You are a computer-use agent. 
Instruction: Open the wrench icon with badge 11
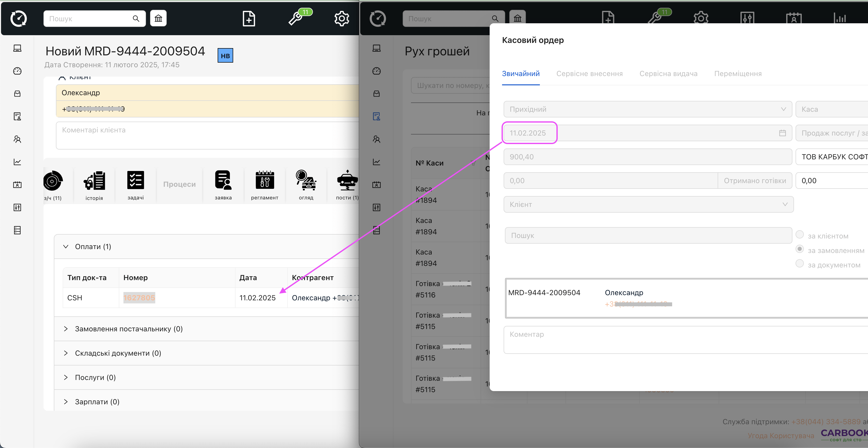point(296,18)
